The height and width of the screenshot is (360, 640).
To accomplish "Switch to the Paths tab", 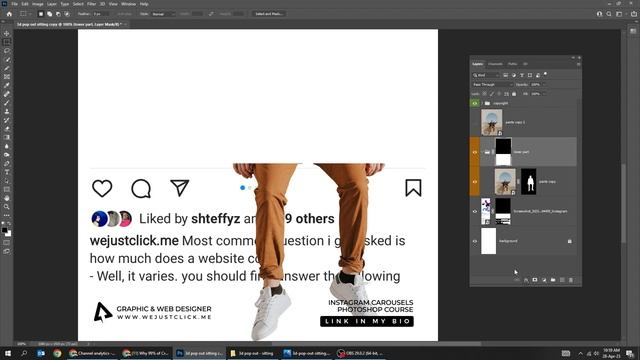I will point(512,64).
